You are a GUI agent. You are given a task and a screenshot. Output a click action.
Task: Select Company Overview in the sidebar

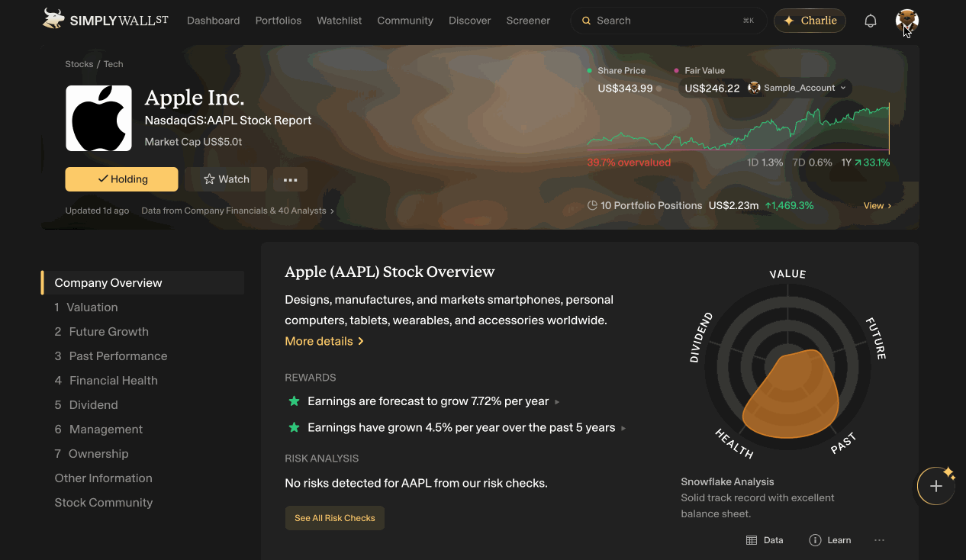pos(143,283)
